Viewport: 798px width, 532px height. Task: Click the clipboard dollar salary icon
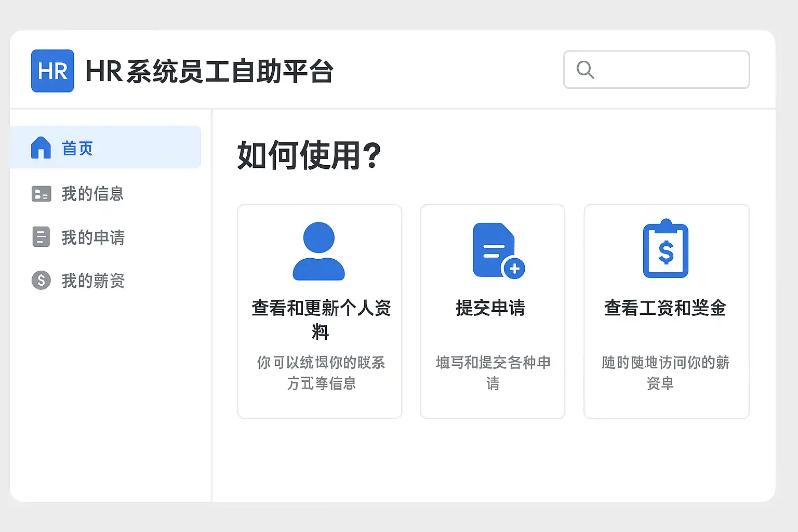pos(666,249)
